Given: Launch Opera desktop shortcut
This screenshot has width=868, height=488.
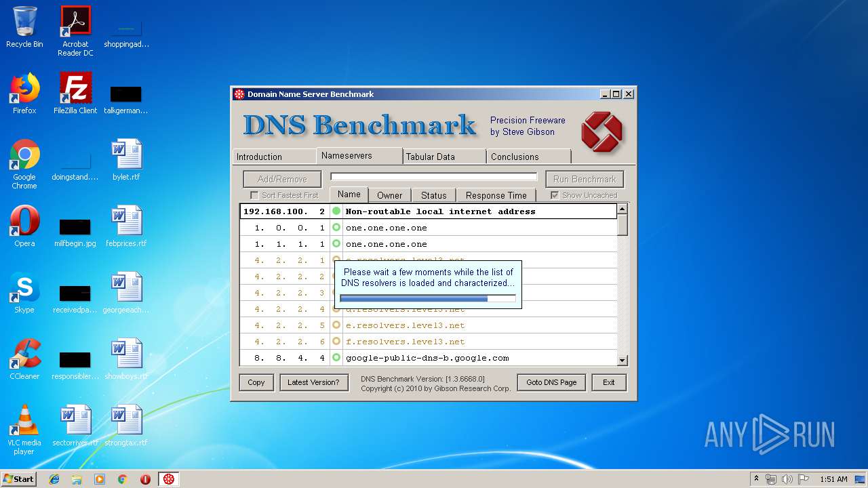Looking at the screenshot, I should click(x=24, y=226).
